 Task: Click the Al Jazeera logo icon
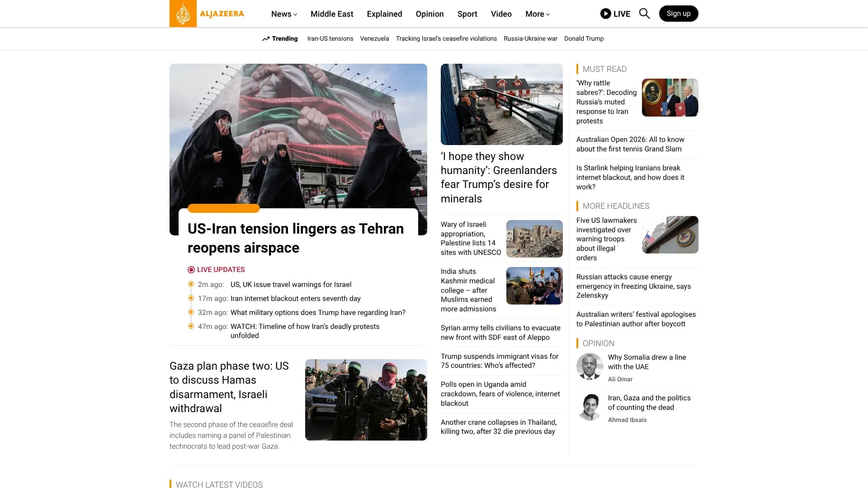[183, 14]
